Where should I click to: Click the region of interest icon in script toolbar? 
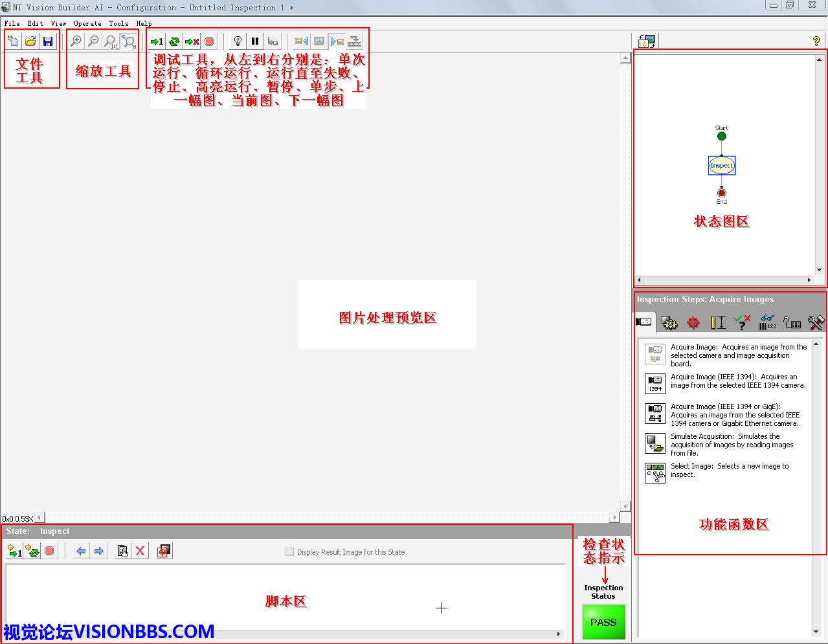pyautogui.click(x=164, y=551)
